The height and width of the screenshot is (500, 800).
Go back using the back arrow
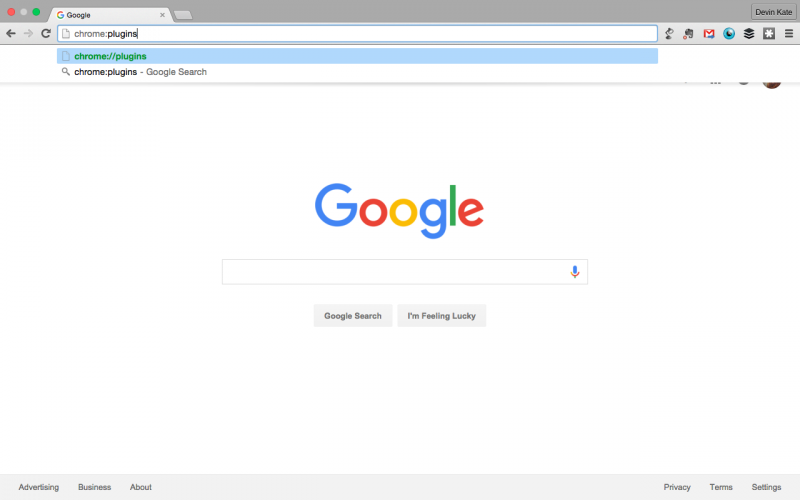[x=11, y=34]
